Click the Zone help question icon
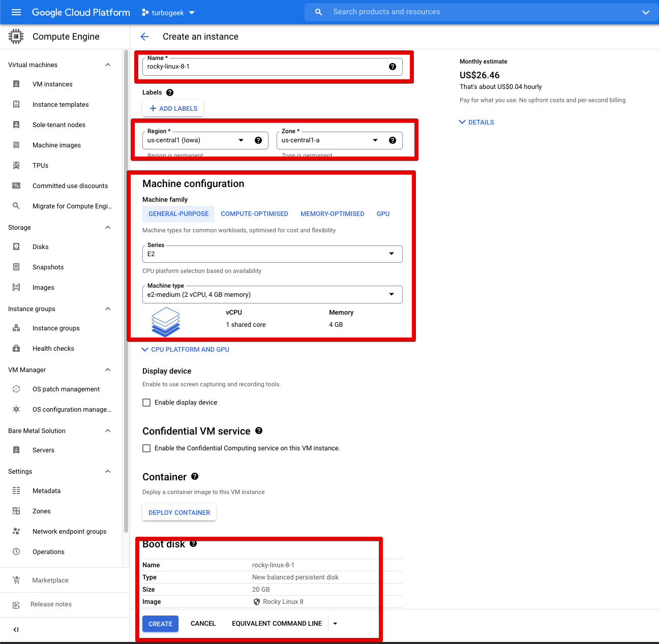 393,140
